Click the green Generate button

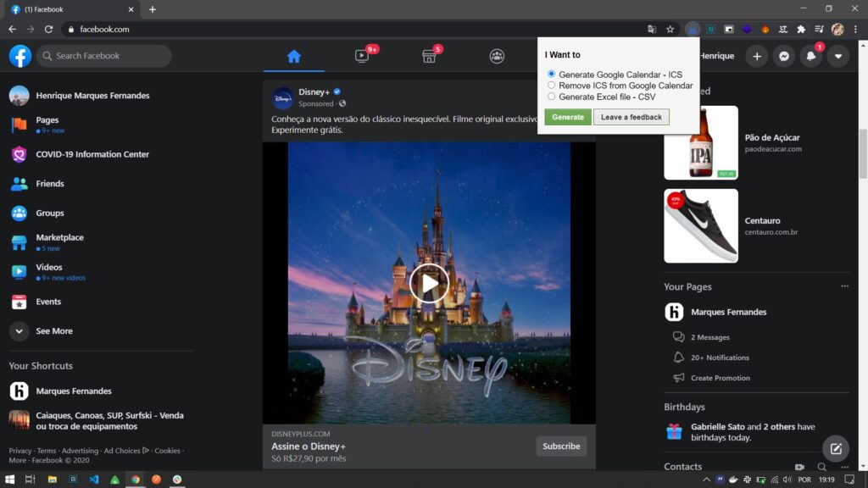pos(568,117)
